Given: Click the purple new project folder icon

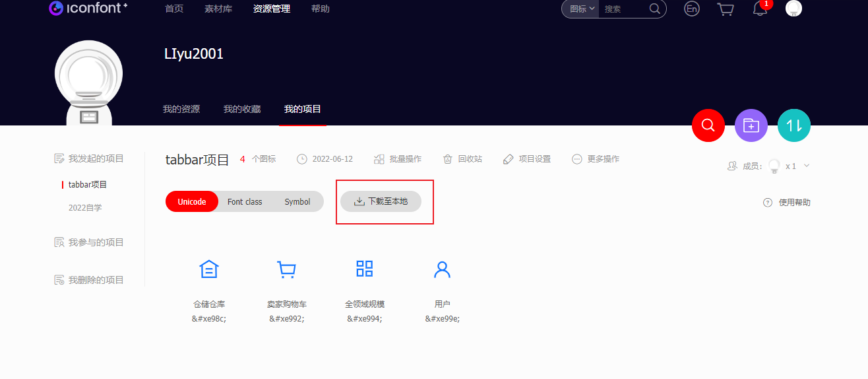Looking at the screenshot, I should (x=751, y=125).
